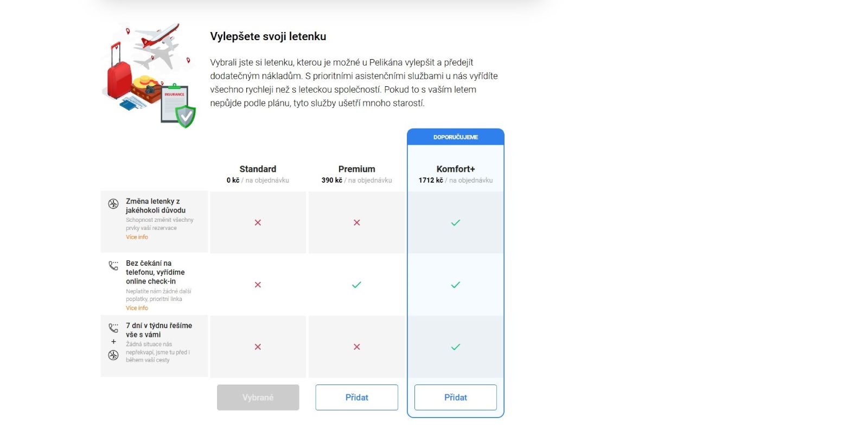Viewport: 868px width, 442px height.
Task: Click the red cross under Premium for 7 dní v týdnu
Action: [x=356, y=347]
